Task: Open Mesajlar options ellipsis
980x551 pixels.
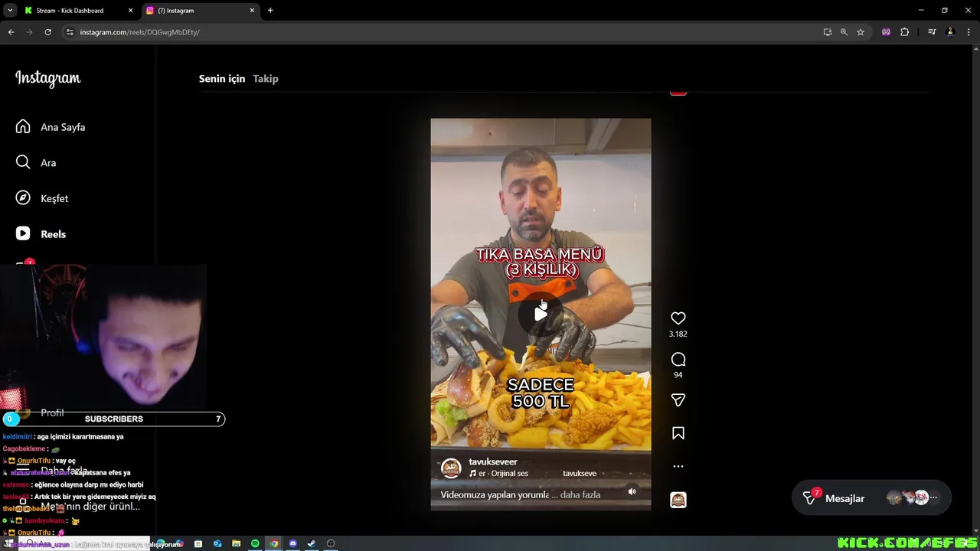Action: (x=933, y=498)
